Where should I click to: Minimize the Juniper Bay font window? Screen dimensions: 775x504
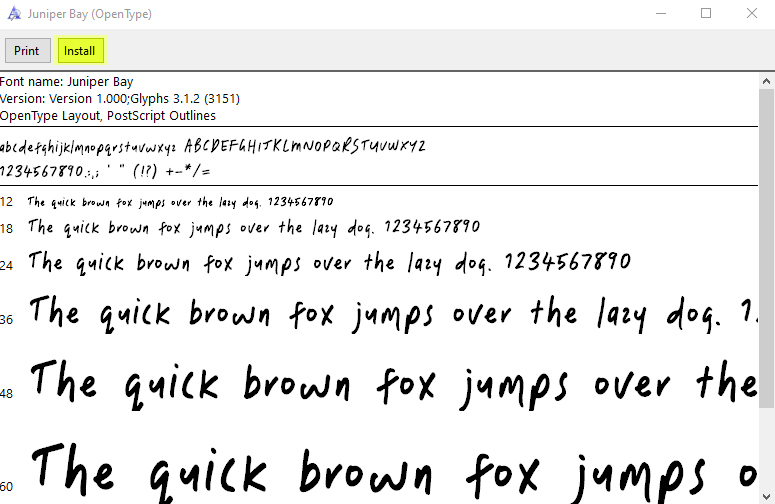[x=661, y=13]
